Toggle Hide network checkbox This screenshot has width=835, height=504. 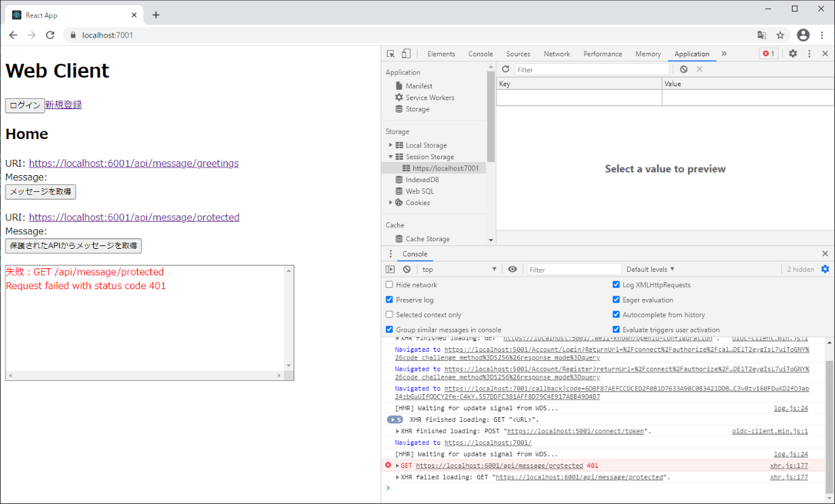[x=390, y=284]
